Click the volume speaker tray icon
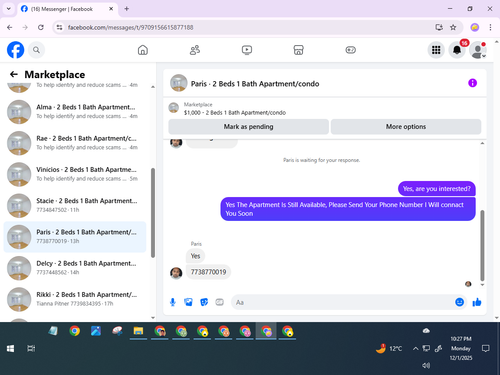Viewport: 500px width, 375px height. tap(426, 365)
